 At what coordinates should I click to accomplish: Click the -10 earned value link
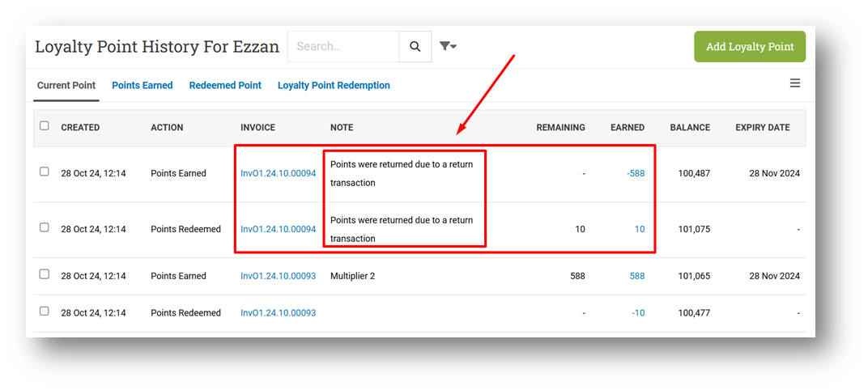638,313
